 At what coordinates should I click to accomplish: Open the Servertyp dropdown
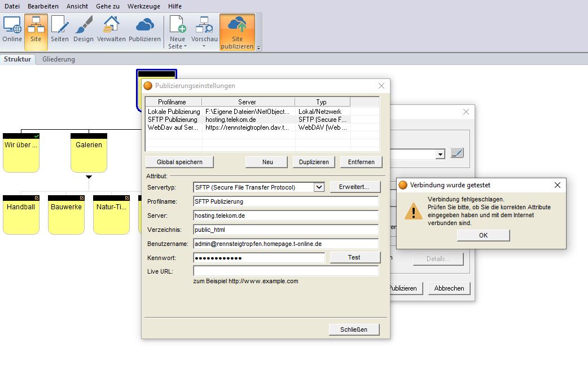tap(319, 187)
